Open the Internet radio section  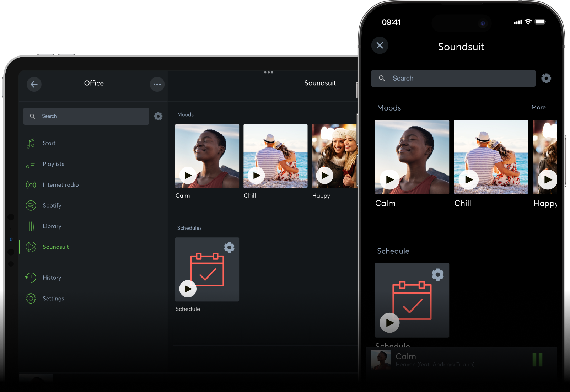tap(60, 185)
